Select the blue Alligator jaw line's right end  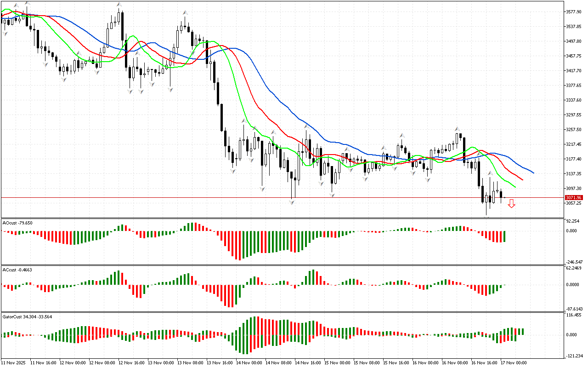[x=532, y=172]
